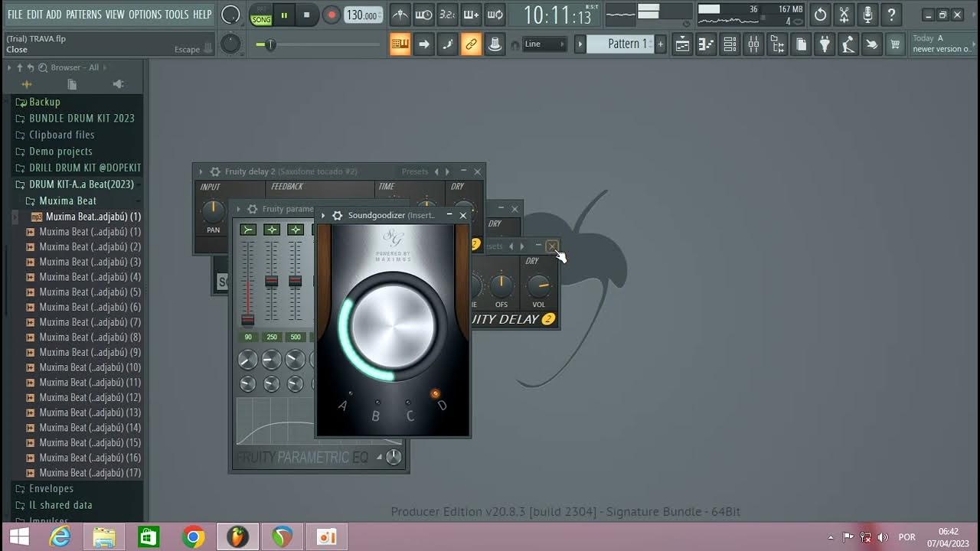Open the playlist view icon
This screenshot has width=980, height=551.
pyautogui.click(x=682, y=44)
